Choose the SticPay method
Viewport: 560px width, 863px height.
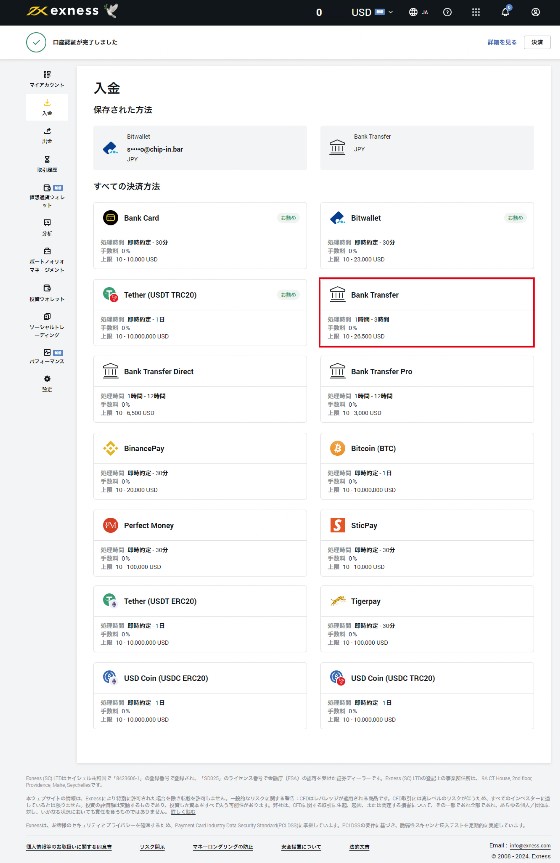click(427, 543)
